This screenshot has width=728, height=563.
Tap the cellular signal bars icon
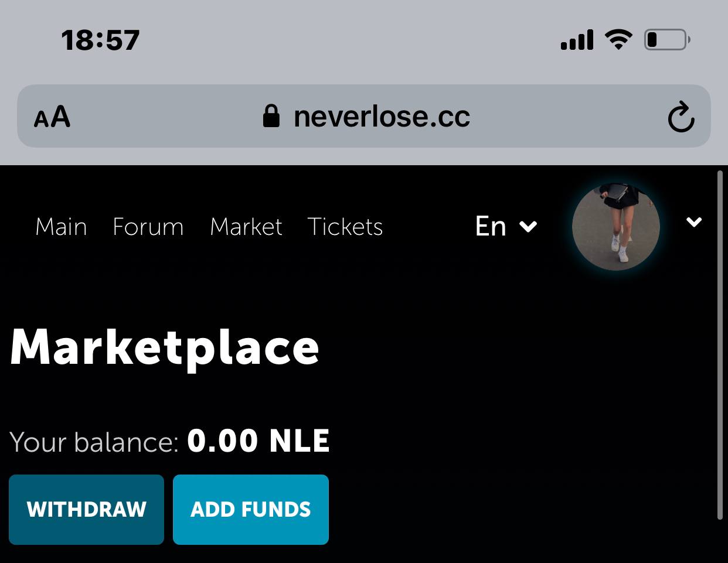click(x=577, y=40)
